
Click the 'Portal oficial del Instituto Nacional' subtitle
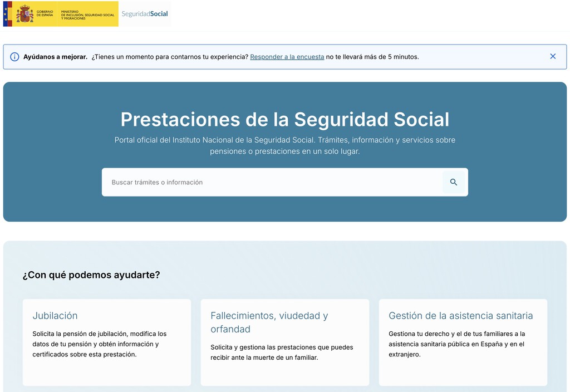[285, 145]
